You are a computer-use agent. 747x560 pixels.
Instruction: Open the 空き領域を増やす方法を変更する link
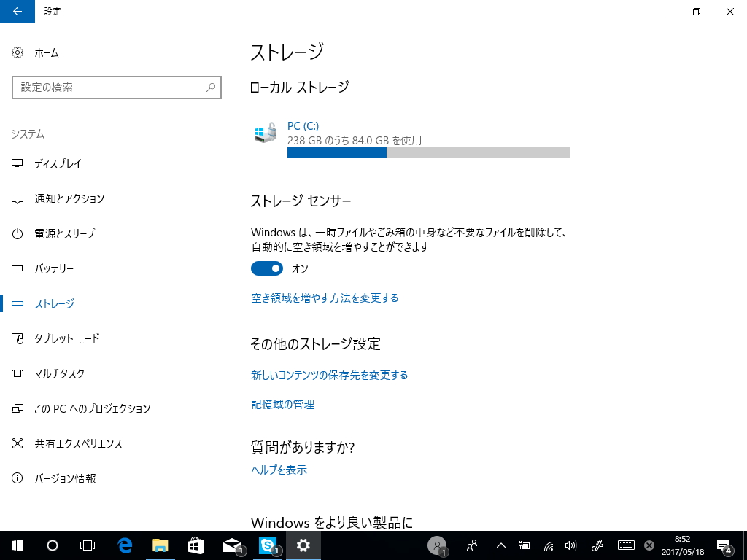point(325,297)
